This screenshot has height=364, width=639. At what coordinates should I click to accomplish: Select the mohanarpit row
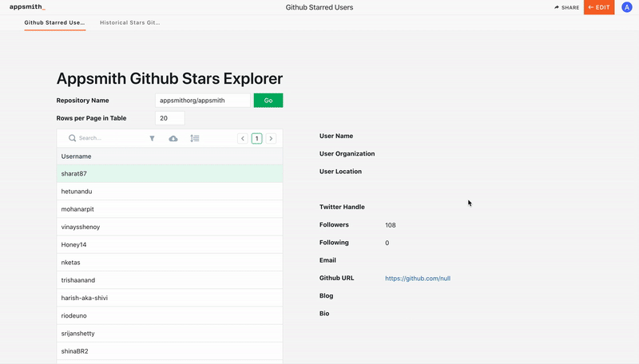(x=169, y=209)
